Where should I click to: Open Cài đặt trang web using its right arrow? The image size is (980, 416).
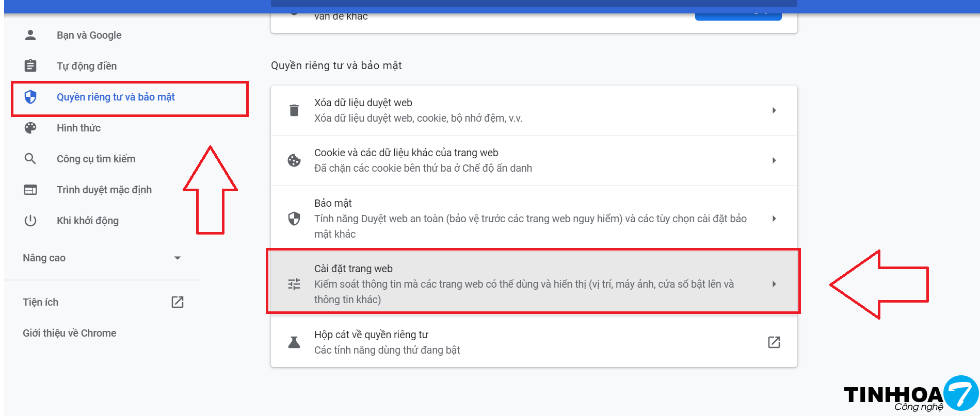click(774, 284)
